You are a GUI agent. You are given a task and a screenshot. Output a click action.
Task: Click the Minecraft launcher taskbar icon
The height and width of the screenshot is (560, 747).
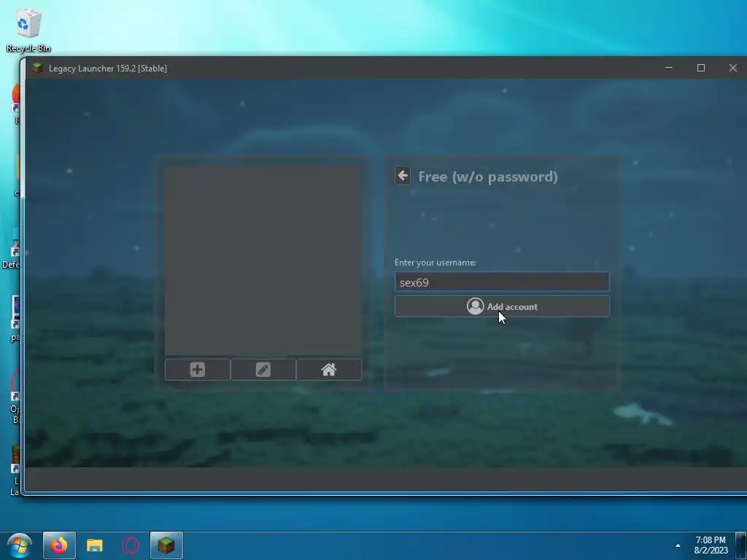click(x=166, y=545)
